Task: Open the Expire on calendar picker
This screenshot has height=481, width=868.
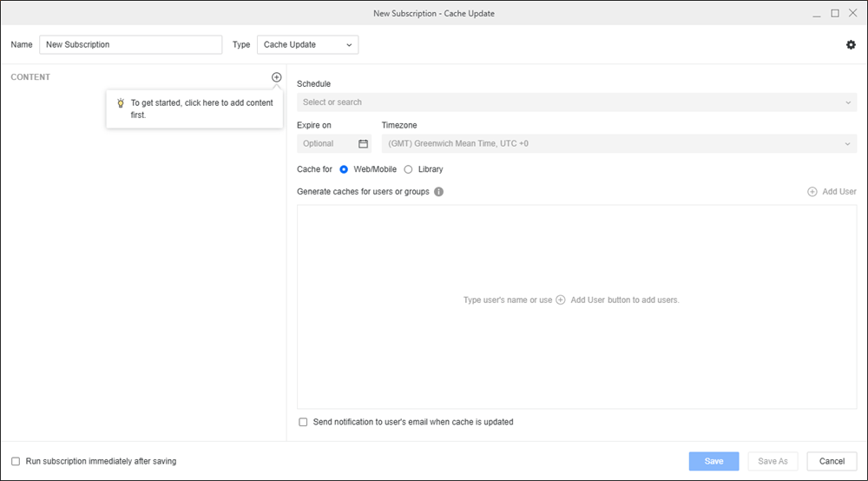Action: (x=363, y=144)
